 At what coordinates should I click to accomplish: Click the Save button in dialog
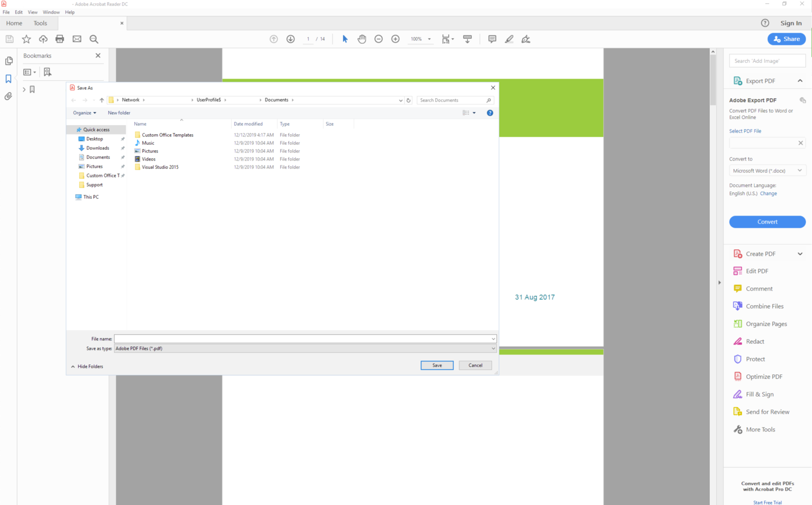click(x=437, y=365)
